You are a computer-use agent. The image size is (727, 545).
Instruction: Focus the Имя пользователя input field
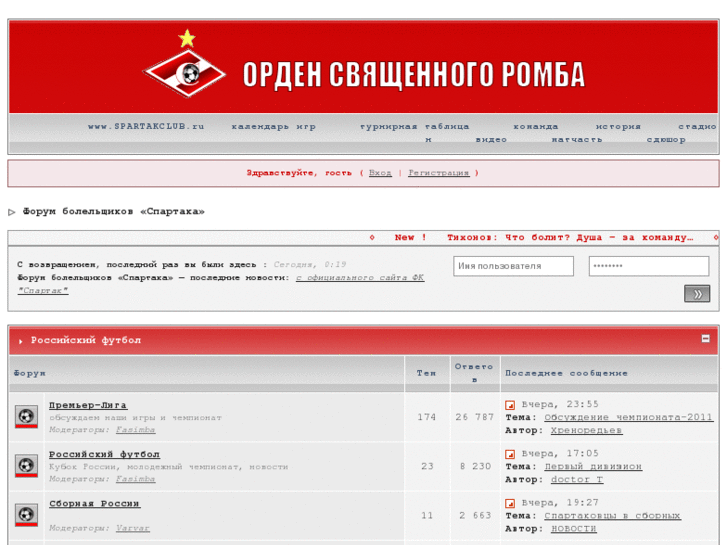(x=513, y=266)
